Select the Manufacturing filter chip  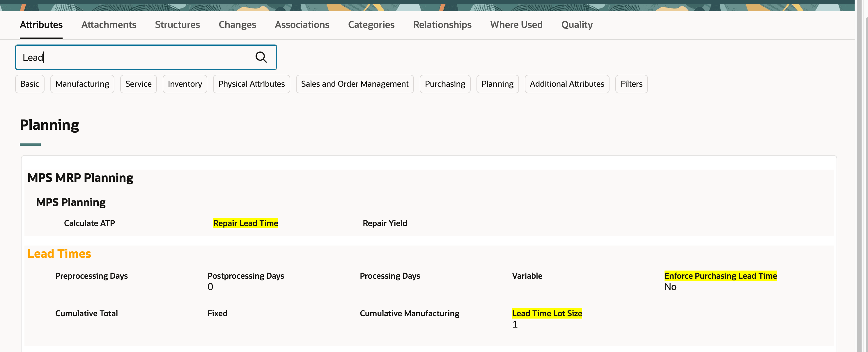point(82,84)
